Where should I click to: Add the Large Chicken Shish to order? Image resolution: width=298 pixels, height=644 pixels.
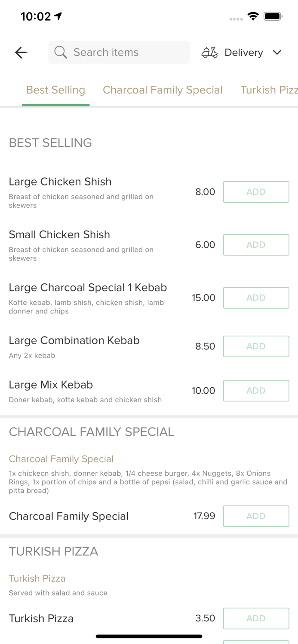point(256,192)
